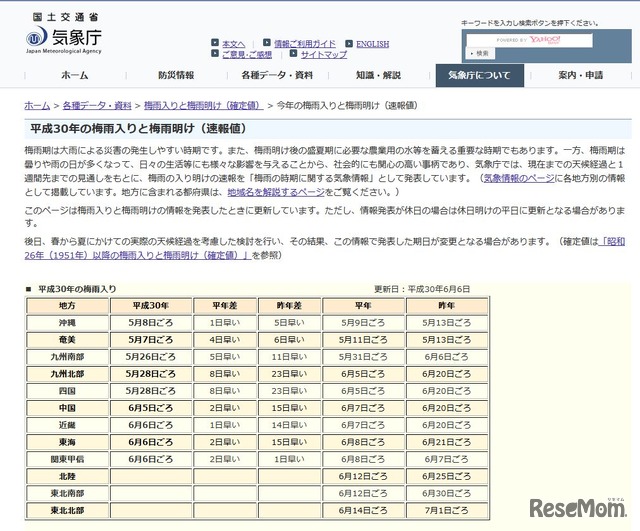Click the 14日早い cell for 近畿
This screenshot has height=531, width=640.
289,425
